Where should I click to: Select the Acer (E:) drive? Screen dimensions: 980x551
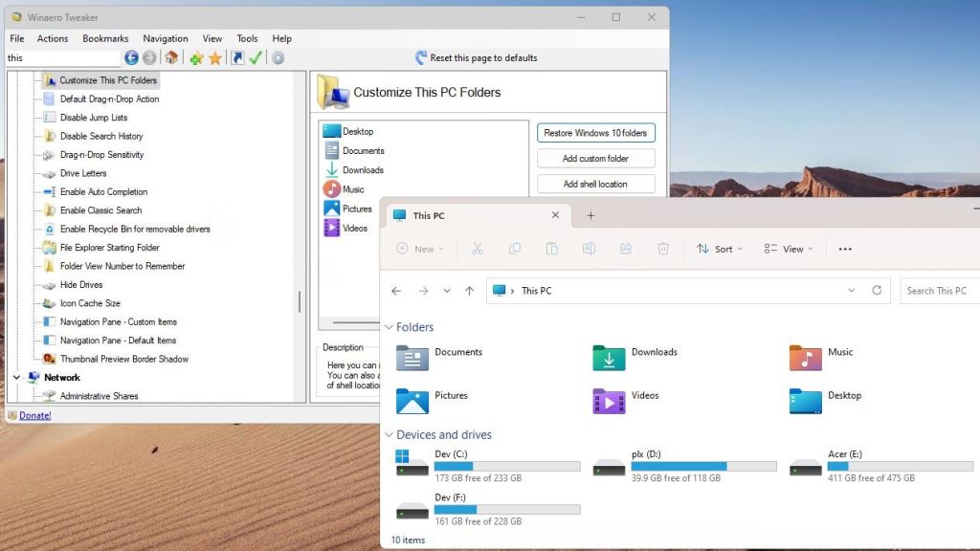881,466
